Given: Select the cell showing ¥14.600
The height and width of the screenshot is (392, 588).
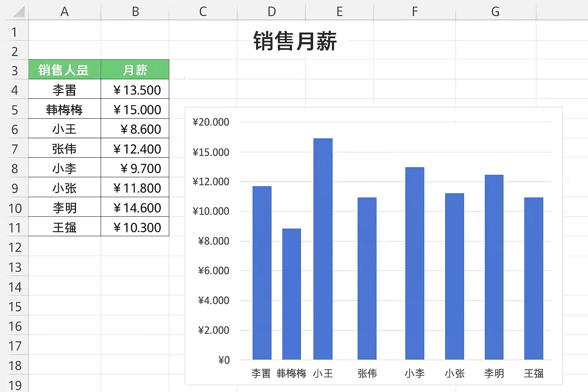Looking at the screenshot, I should point(135,207).
